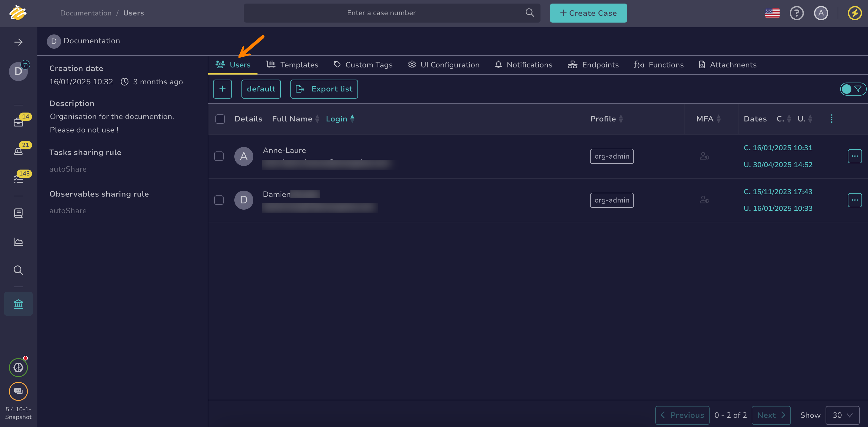Open actions menu for Anne-Laure row
Viewport: 868px width, 427px height.
pos(855,156)
